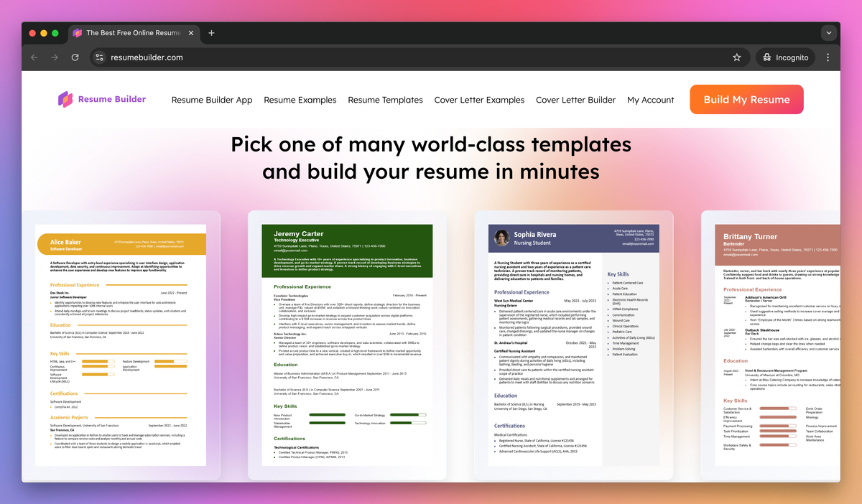Click the Resume Builder brand name text

tap(112, 99)
